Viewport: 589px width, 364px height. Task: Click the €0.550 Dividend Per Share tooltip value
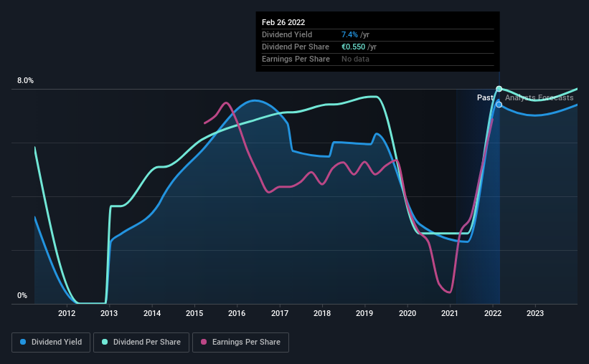click(x=353, y=47)
